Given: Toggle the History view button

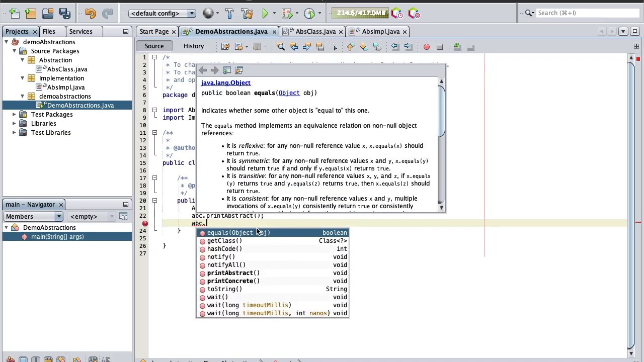Looking at the screenshot, I should (x=194, y=46).
